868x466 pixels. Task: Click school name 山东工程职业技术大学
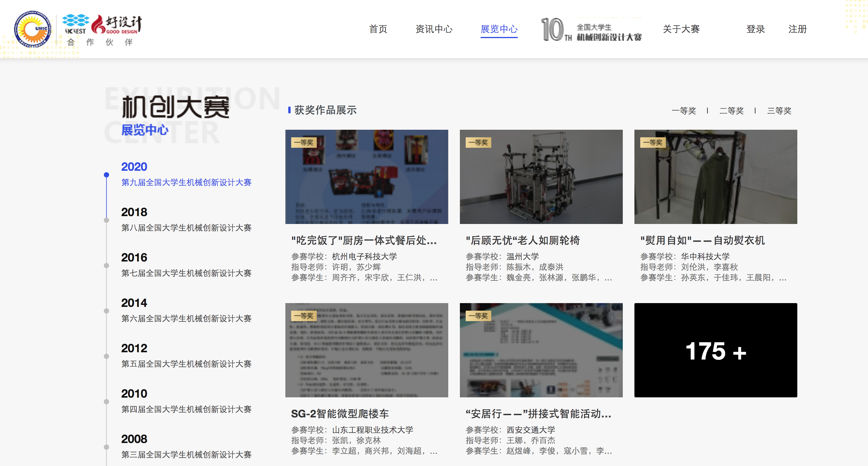click(x=373, y=430)
